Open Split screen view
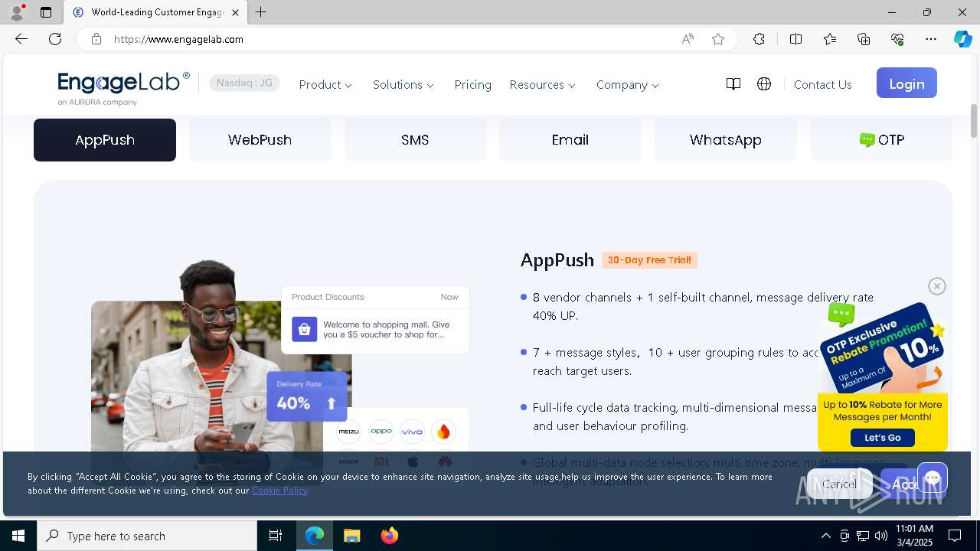The width and height of the screenshot is (980, 551). click(795, 39)
